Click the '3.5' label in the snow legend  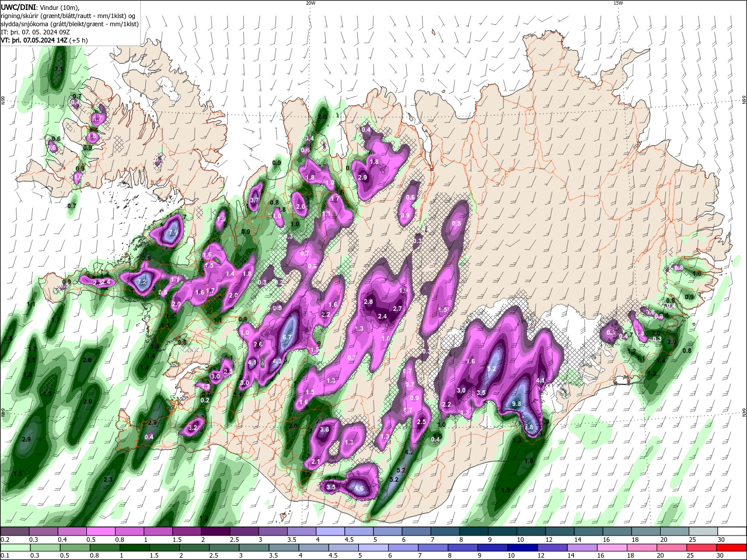point(291,540)
